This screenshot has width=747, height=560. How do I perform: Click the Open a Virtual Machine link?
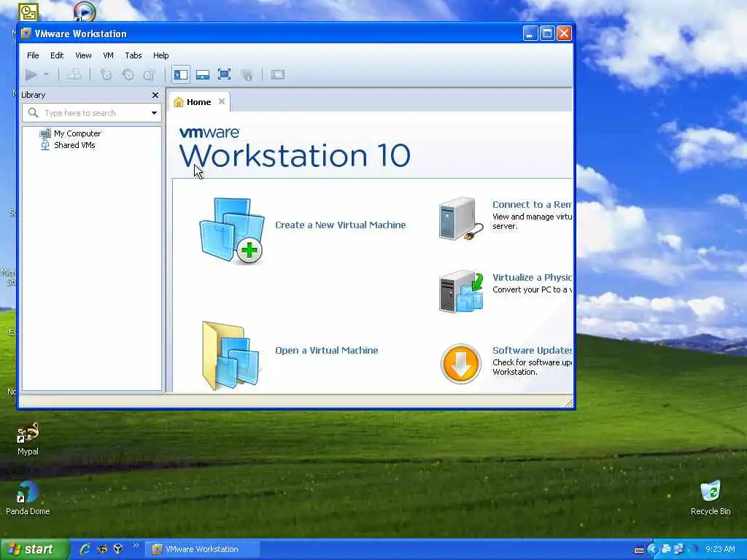(x=327, y=351)
